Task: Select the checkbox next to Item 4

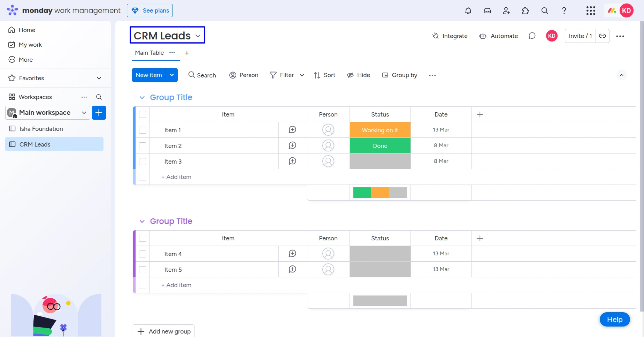Action: point(143,254)
